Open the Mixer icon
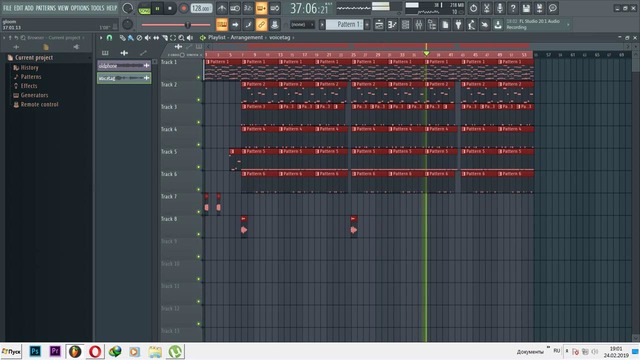This screenshot has height=360, width=640. click(x=419, y=25)
